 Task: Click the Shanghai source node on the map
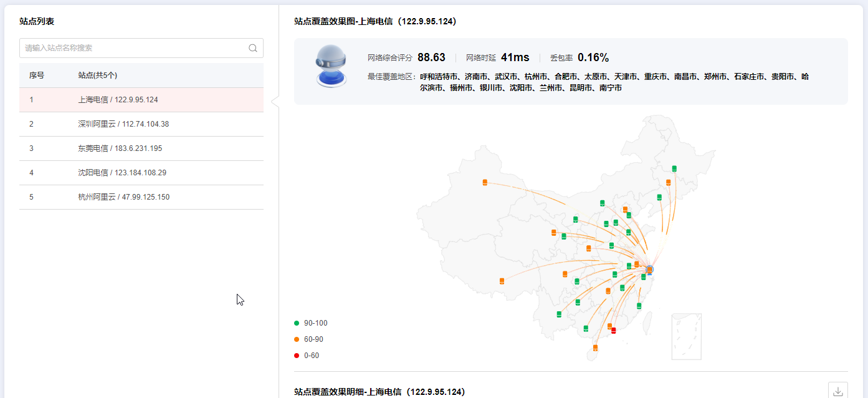click(649, 269)
